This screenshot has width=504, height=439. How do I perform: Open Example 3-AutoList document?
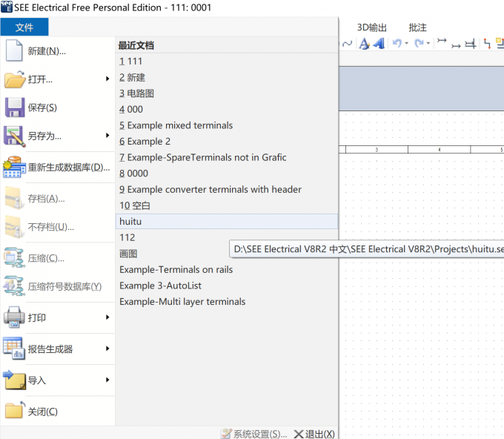click(227, 285)
